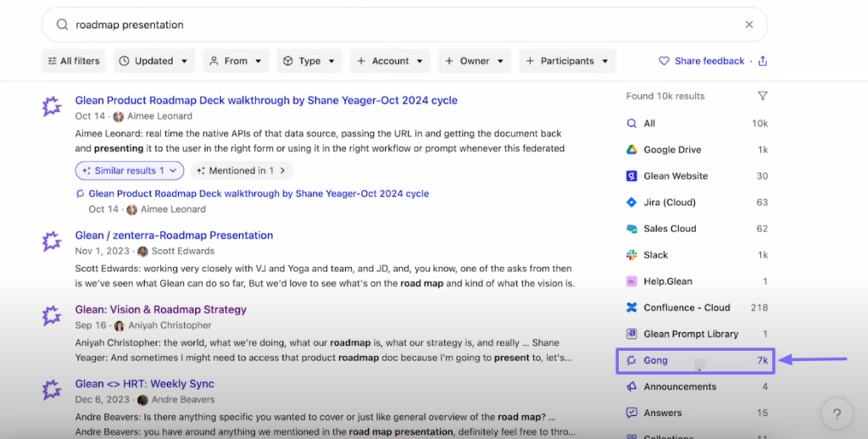The image size is (868, 439).
Task: Click the "Sep 16" date text
Action: point(91,325)
